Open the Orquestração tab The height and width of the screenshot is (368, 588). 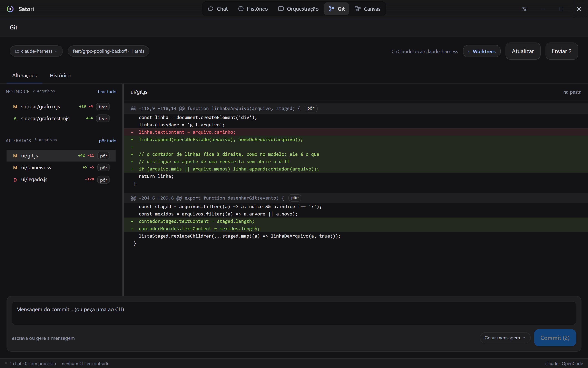[x=298, y=9]
